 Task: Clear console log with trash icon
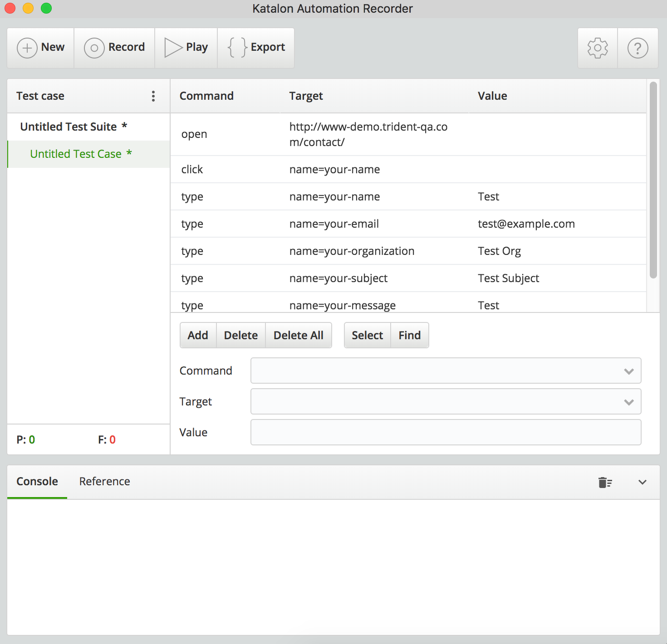click(605, 482)
